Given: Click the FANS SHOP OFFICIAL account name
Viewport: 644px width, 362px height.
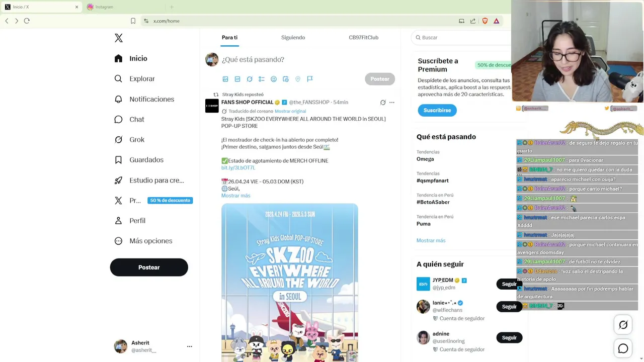Looking at the screenshot, I should point(247,102).
